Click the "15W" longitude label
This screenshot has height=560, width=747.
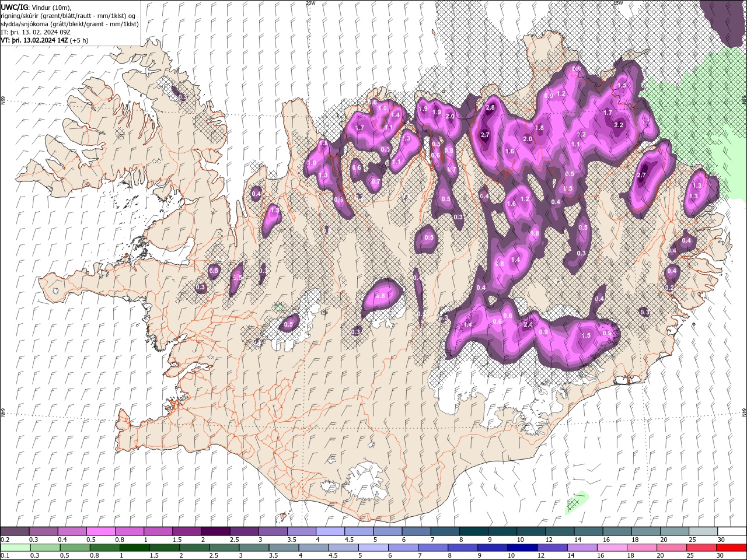(618, 3)
